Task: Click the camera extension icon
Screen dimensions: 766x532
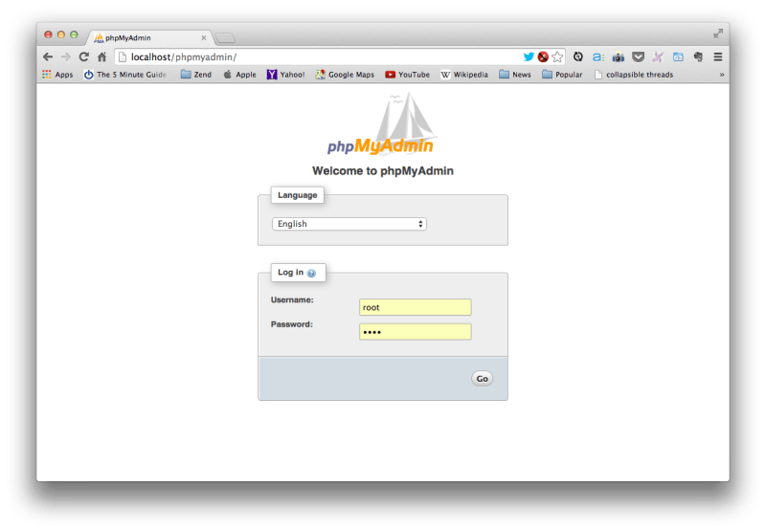Action: [618, 57]
